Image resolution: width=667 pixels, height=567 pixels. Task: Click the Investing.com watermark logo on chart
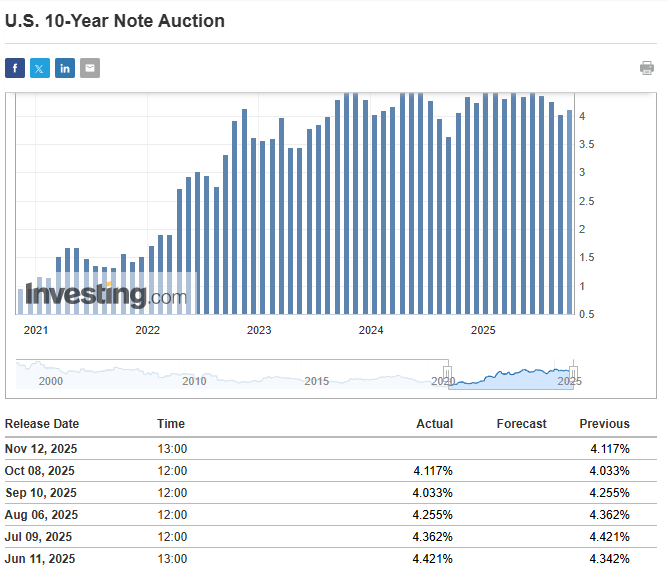(106, 295)
